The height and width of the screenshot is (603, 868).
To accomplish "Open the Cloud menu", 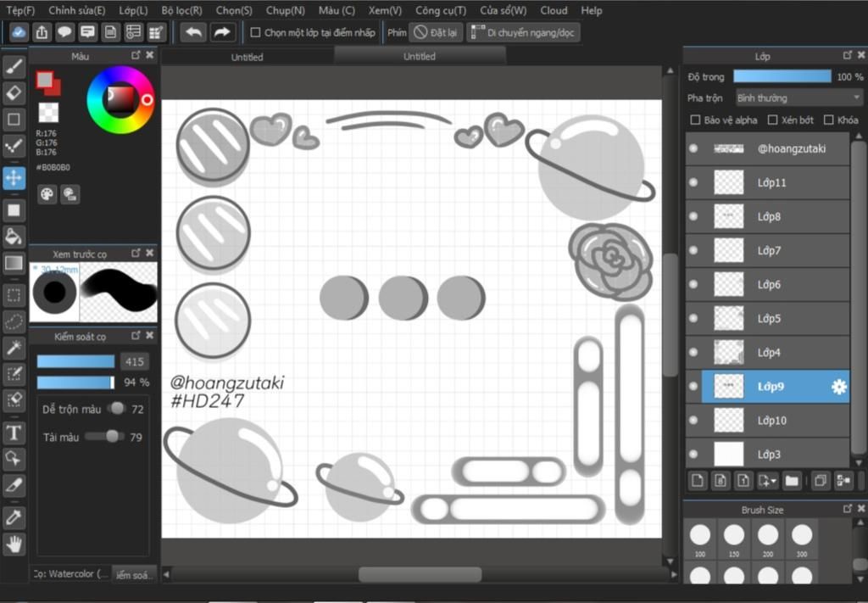I will point(554,10).
